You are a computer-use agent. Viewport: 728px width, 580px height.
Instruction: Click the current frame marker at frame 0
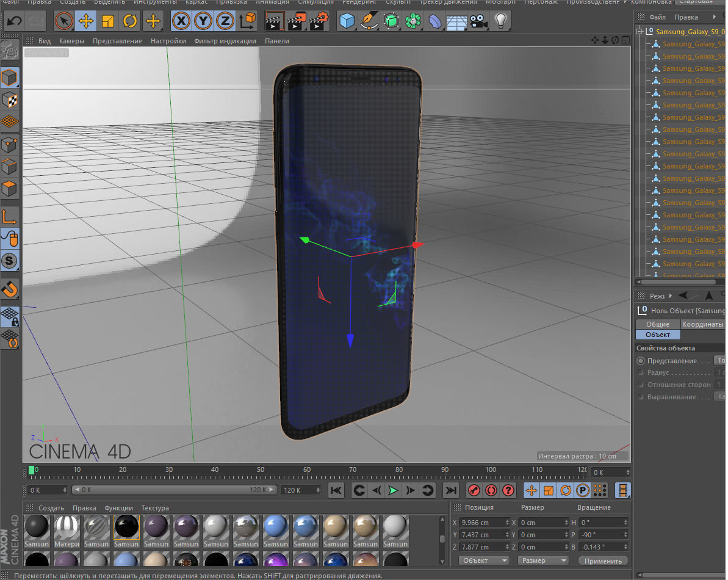click(32, 470)
